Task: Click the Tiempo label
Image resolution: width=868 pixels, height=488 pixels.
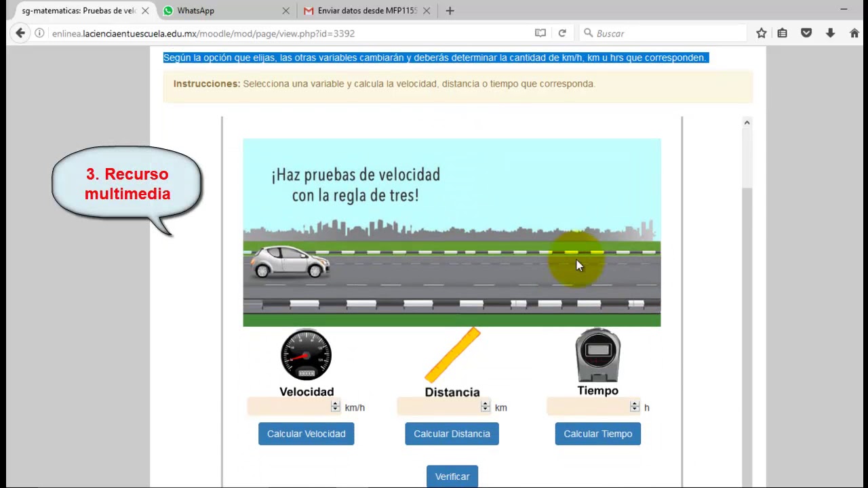Action: point(598,390)
